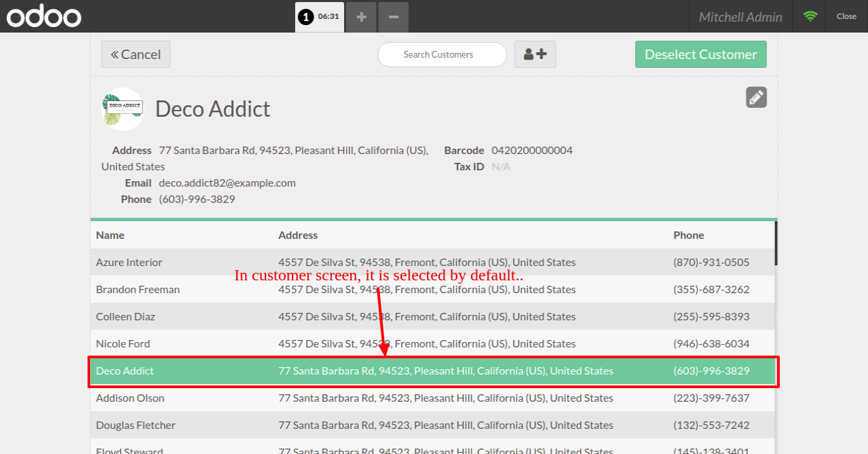Remove the current order with the minus button
The image size is (868, 454).
[394, 17]
